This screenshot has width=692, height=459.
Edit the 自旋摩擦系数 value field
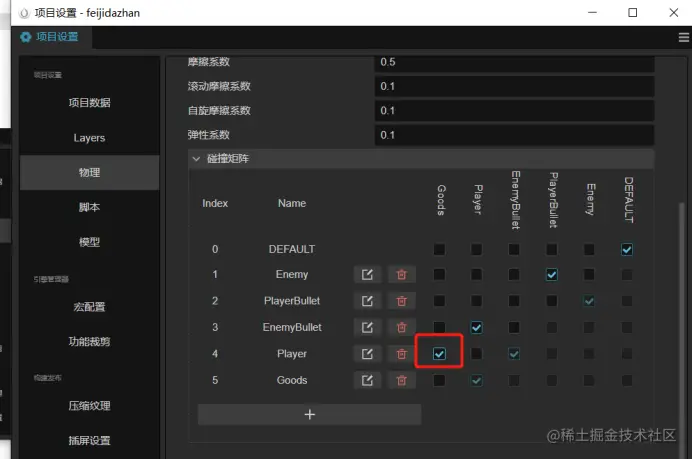[514, 110]
